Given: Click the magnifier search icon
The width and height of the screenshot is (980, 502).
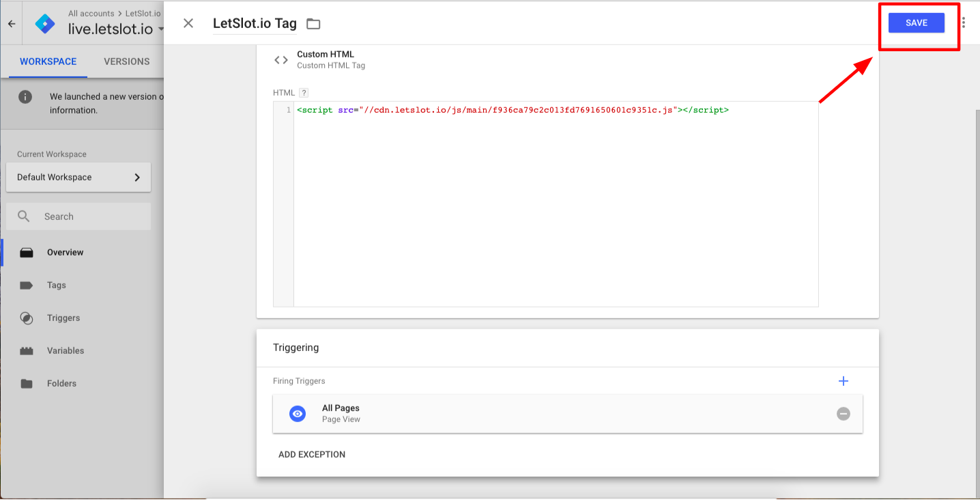Looking at the screenshot, I should [x=24, y=217].
